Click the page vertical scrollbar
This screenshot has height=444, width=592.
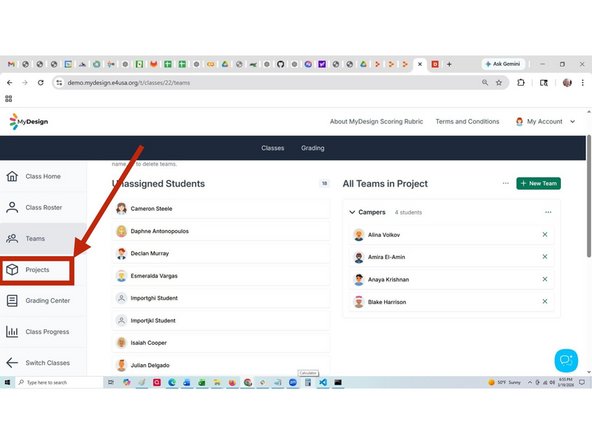[x=589, y=196]
